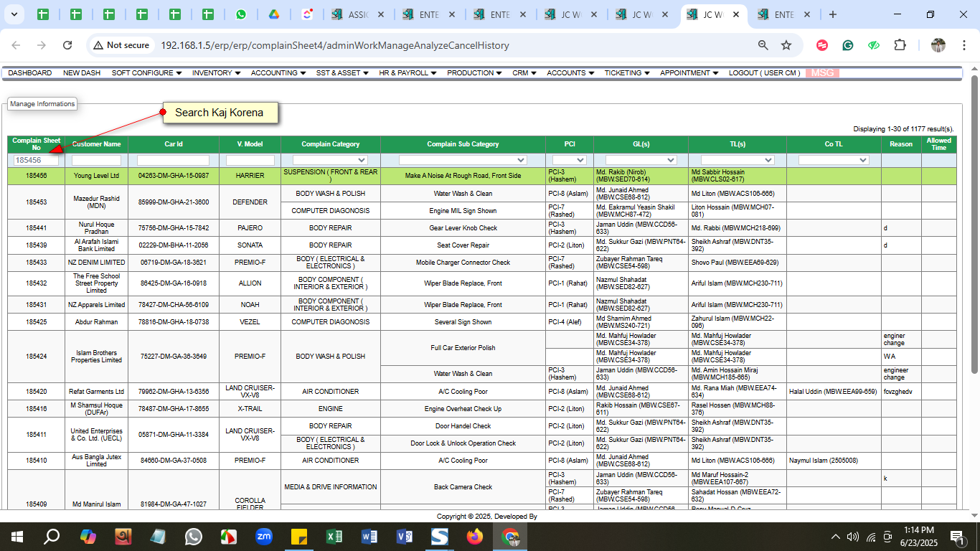Open Zoom app from the taskbar
The height and width of the screenshot is (551, 980).
(x=264, y=537)
